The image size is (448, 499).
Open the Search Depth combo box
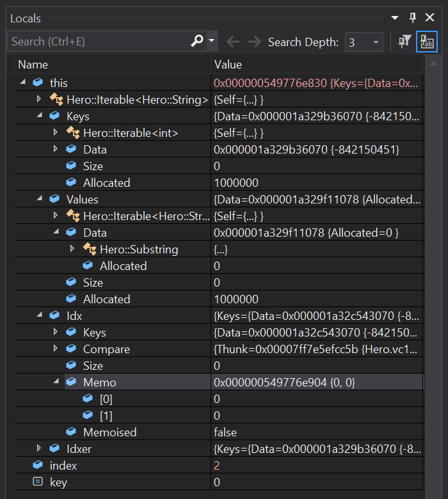pyautogui.click(x=364, y=42)
